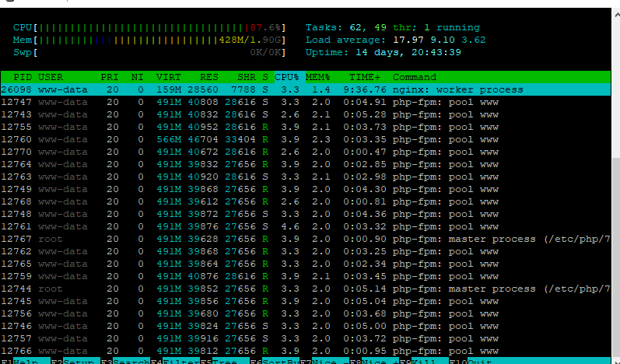Select the USER column header
This screenshot has width=620, height=364.
pyautogui.click(x=51, y=77)
